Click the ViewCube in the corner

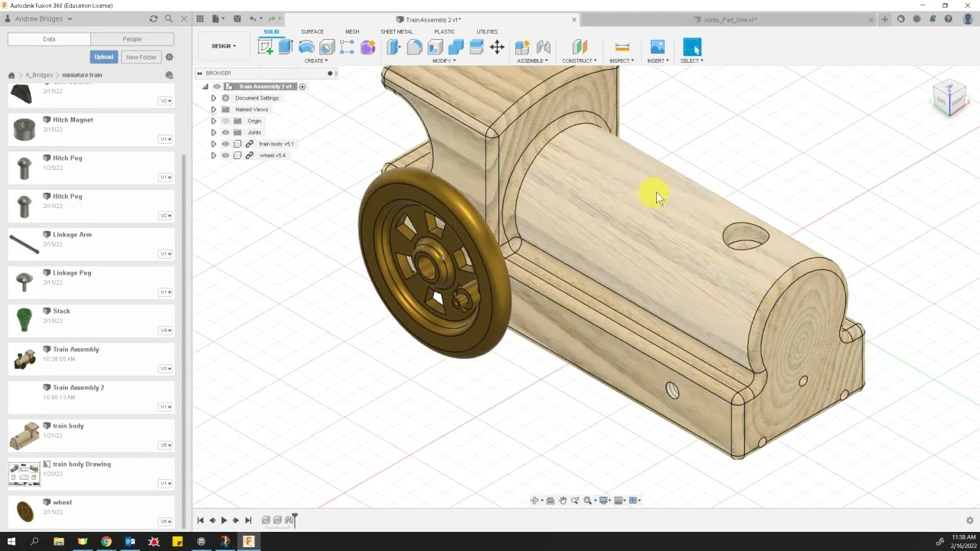pos(949,98)
